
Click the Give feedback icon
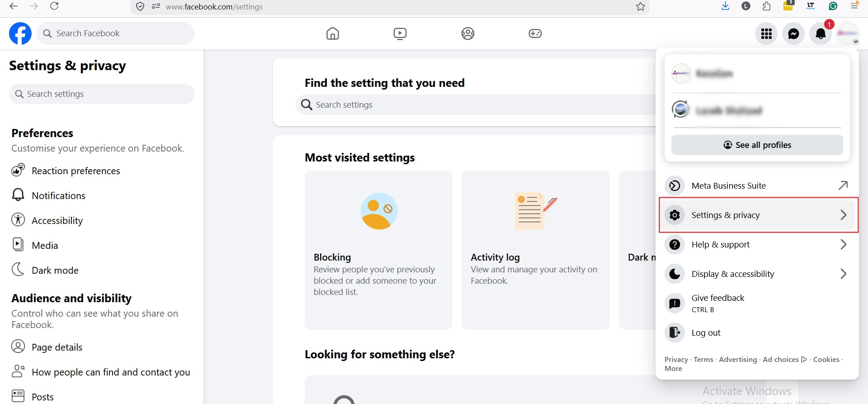click(x=675, y=303)
